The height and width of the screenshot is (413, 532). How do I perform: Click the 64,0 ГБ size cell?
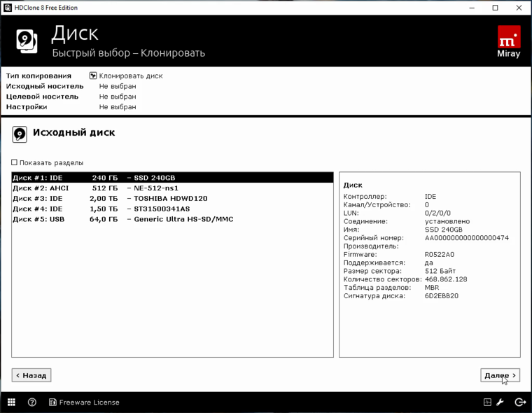point(104,219)
